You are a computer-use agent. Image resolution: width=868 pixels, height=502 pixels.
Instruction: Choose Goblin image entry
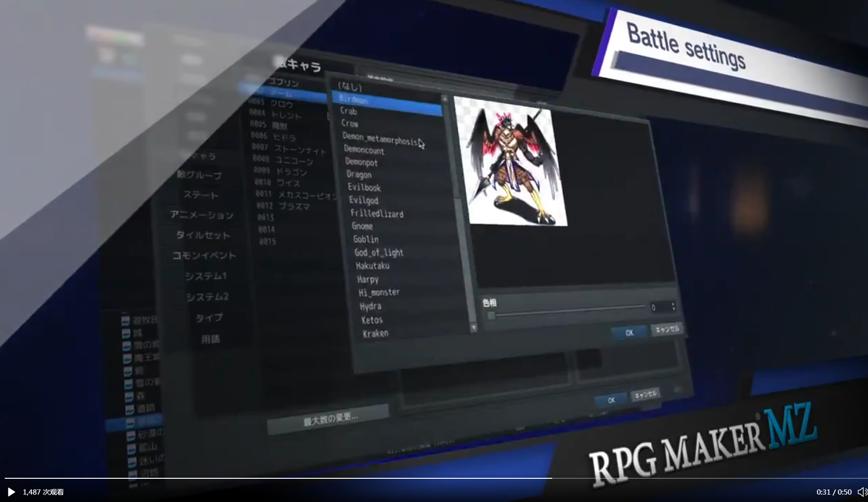365,239
